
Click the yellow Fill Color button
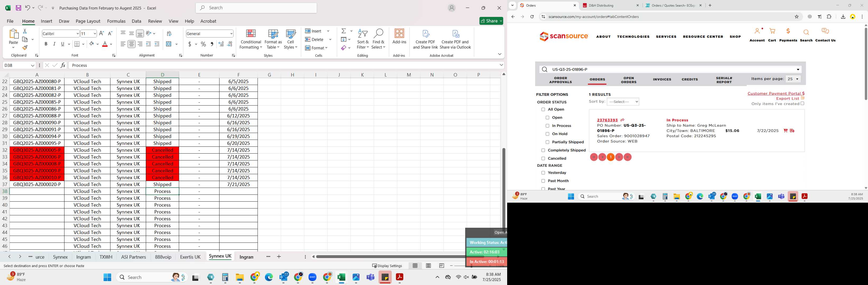(x=91, y=44)
